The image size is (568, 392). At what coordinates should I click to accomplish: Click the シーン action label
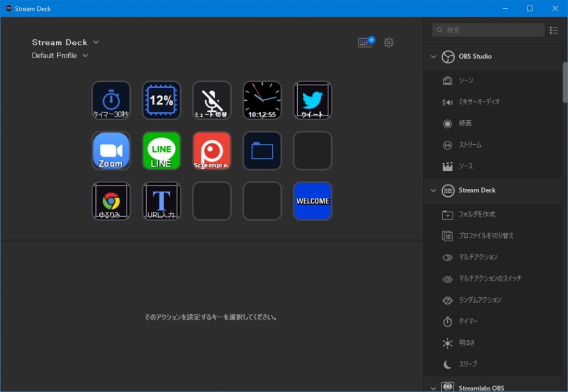pos(466,80)
